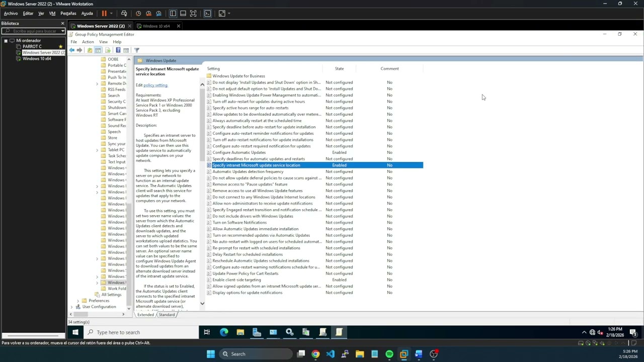Pause the virtual machine in VMware toolbar
Screen dimensions: 644x362
tap(104, 14)
